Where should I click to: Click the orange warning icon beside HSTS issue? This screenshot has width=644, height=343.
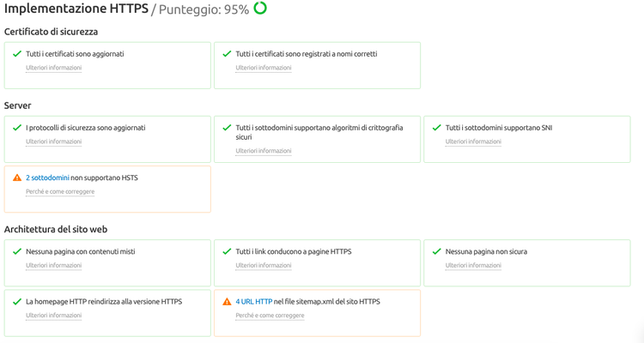17,178
